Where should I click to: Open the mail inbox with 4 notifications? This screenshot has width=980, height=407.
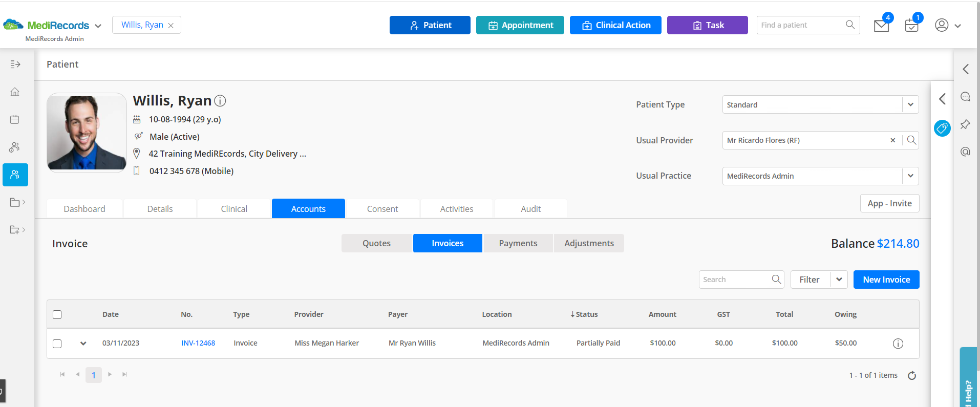point(883,25)
